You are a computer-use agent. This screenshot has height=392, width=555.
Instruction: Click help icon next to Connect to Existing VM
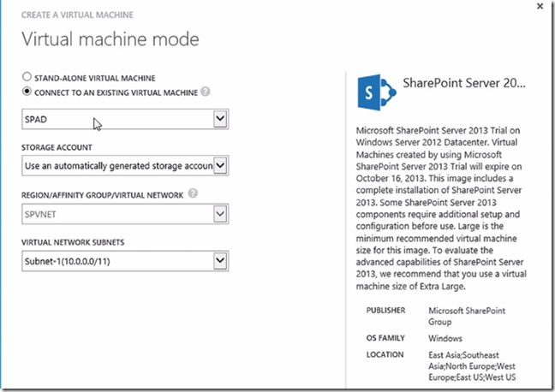point(206,92)
